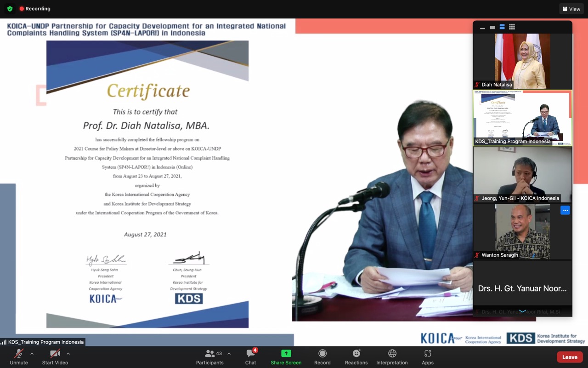Click the participant count 43
This screenshot has width=588, height=368.
(x=219, y=353)
